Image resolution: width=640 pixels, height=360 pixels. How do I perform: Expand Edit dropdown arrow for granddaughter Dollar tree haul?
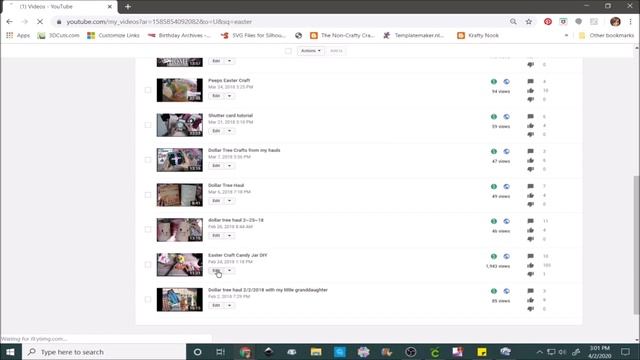(229, 305)
